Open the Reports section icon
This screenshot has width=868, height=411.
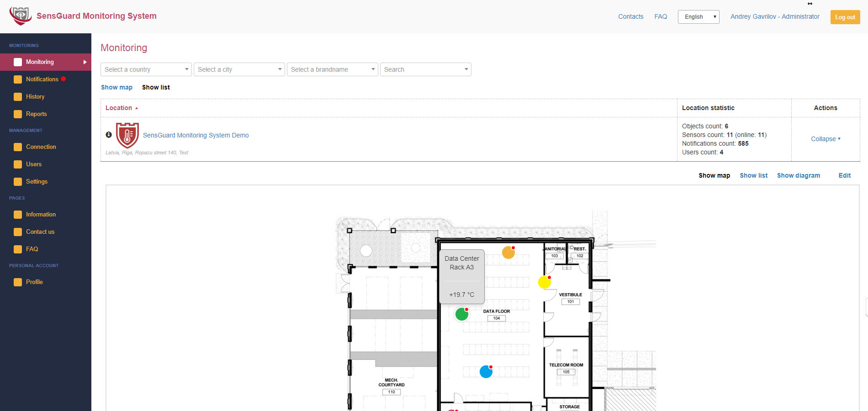point(17,114)
